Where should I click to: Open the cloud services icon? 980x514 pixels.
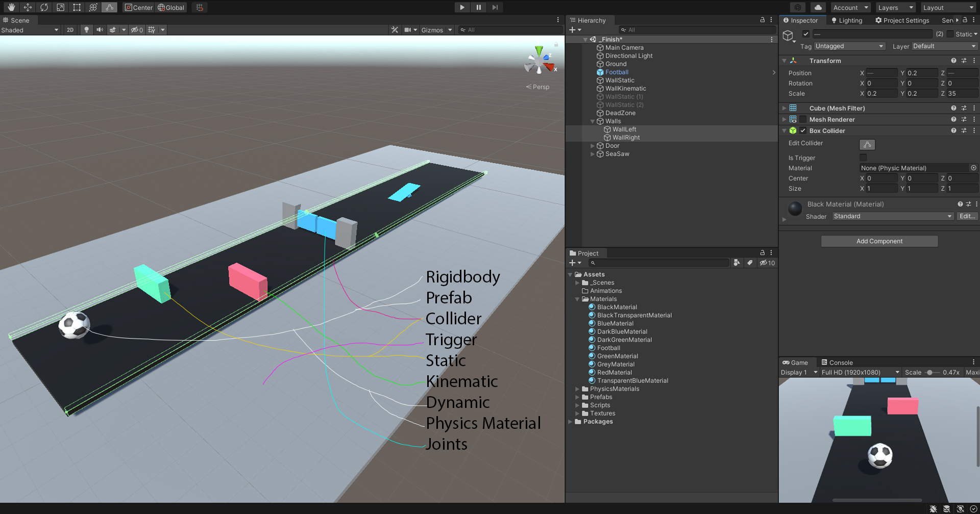[818, 7]
